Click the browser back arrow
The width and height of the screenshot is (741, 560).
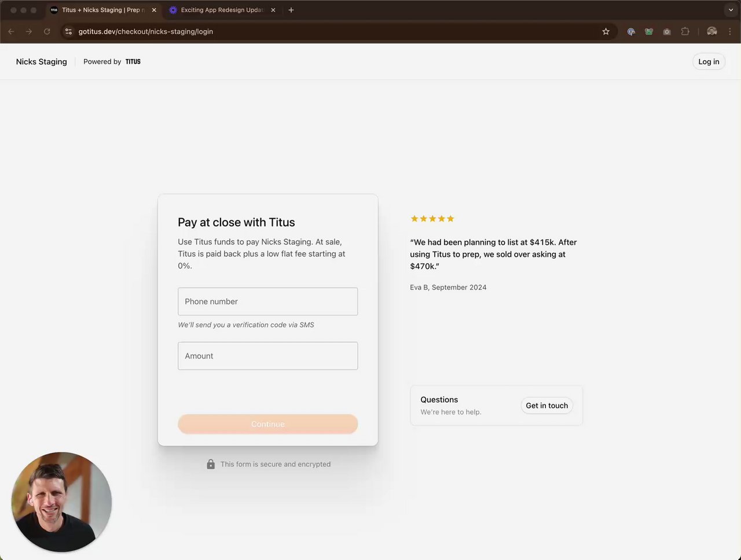tap(11, 31)
